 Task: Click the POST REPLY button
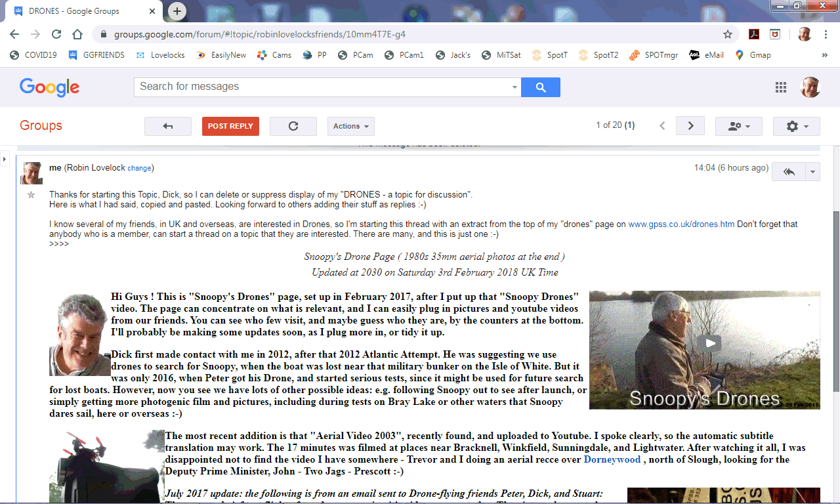230,126
